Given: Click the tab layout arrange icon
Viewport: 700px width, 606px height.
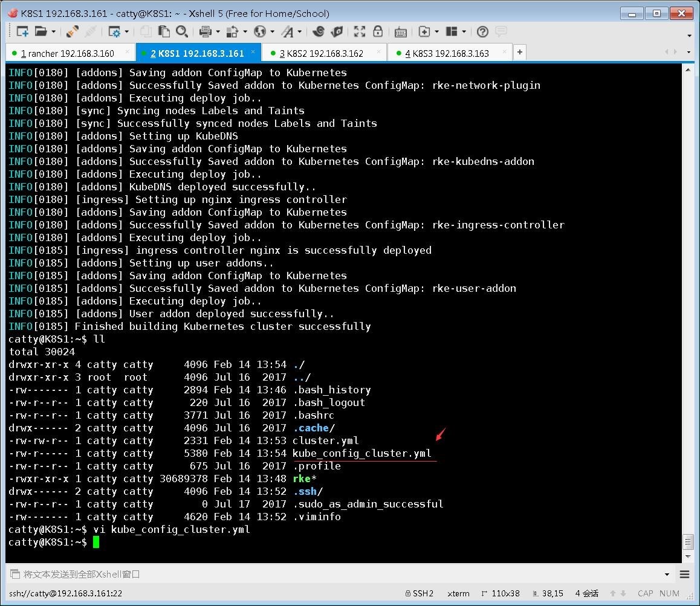Looking at the screenshot, I should pyautogui.click(x=452, y=31).
